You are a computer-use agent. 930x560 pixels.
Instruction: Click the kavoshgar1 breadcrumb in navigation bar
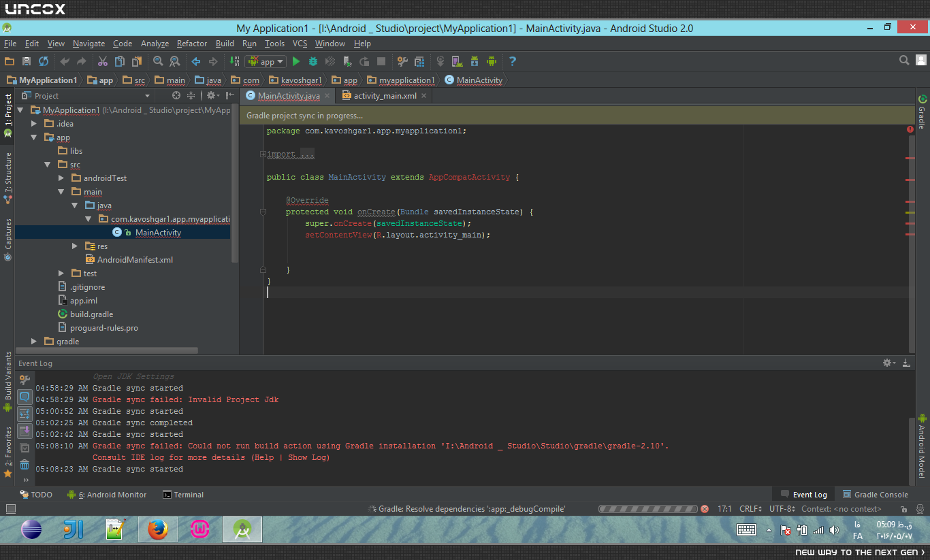[295, 80]
